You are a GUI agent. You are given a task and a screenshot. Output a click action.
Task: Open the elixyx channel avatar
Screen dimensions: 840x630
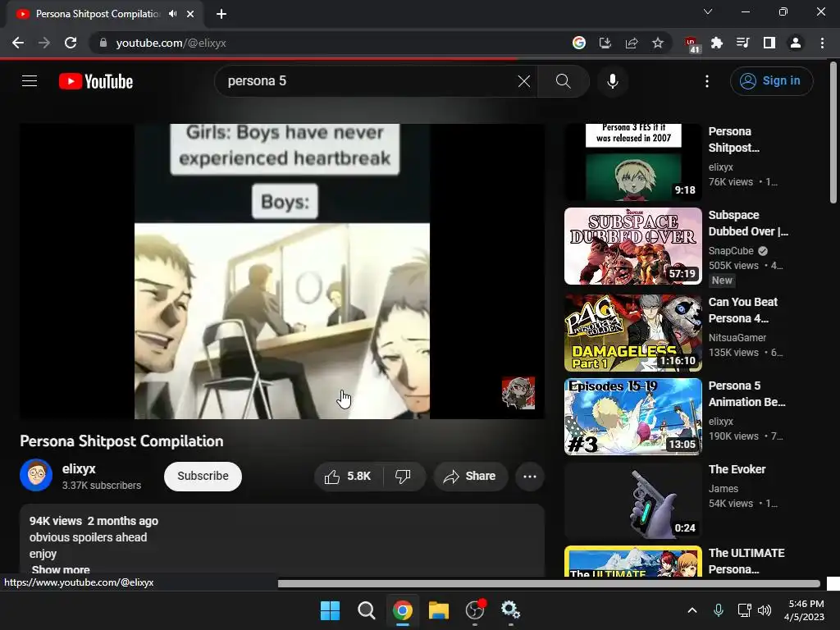coord(36,475)
